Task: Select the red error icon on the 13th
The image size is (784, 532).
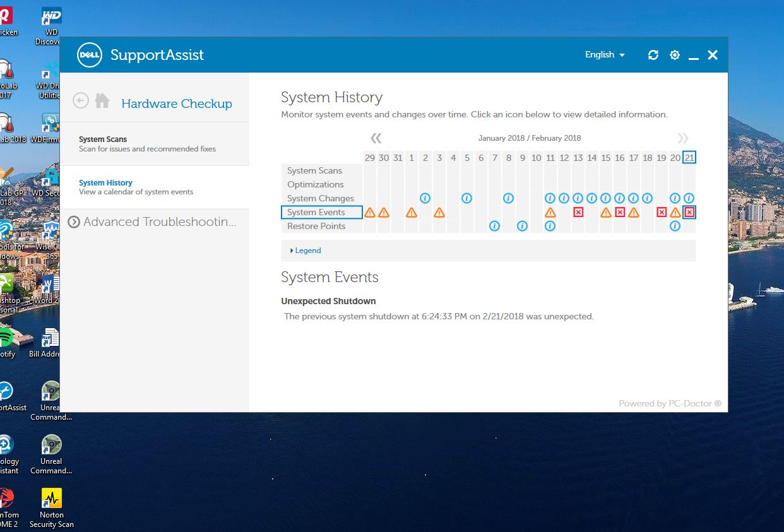Action: tap(578, 213)
